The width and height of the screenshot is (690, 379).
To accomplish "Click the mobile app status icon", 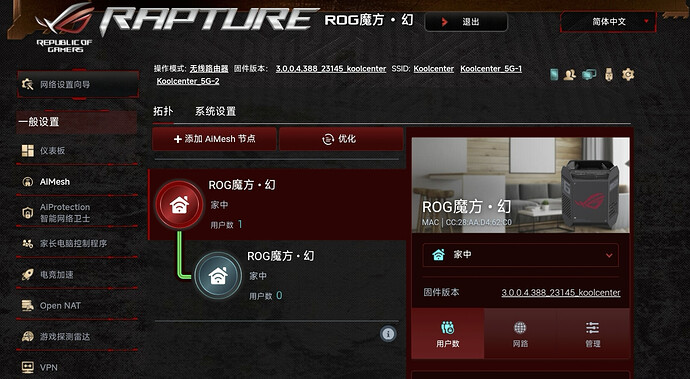I will [554, 74].
